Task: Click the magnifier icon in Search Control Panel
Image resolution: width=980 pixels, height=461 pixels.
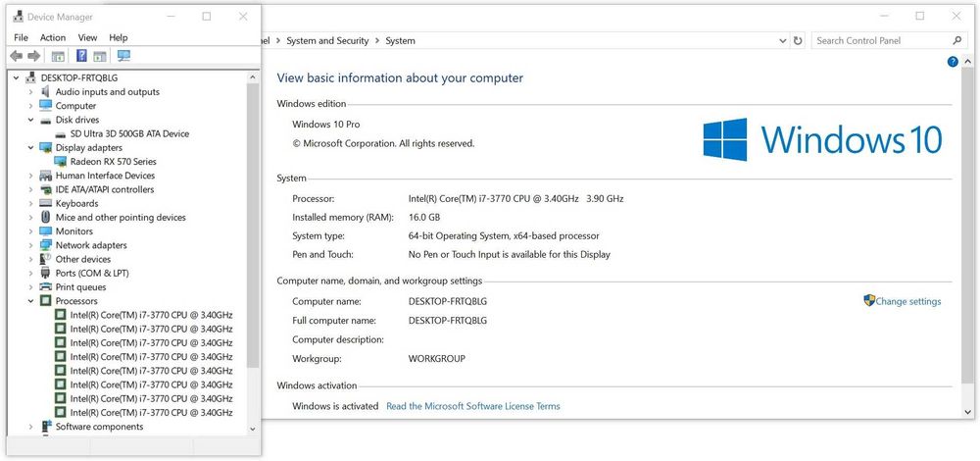Action: [957, 41]
